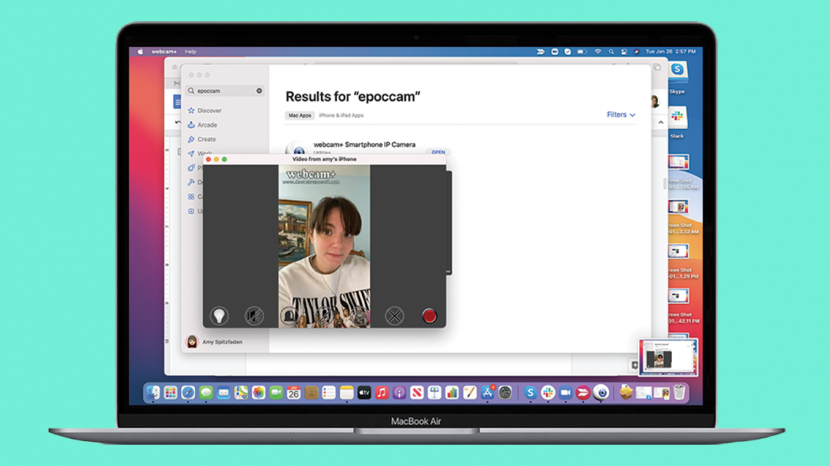Open Spotlight search in menu bar
830x466 pixels.
pyautogui.click(x=611, y=51)
